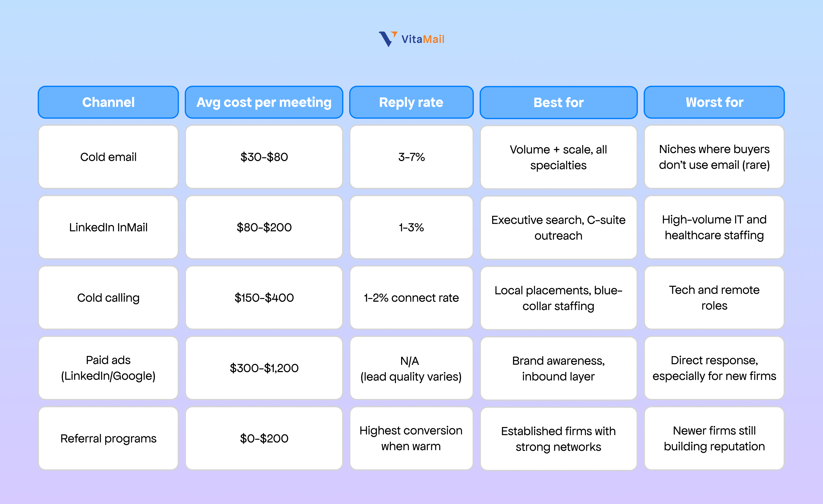
Task: Select the Referral programs cell
Action: coord(108,439)
